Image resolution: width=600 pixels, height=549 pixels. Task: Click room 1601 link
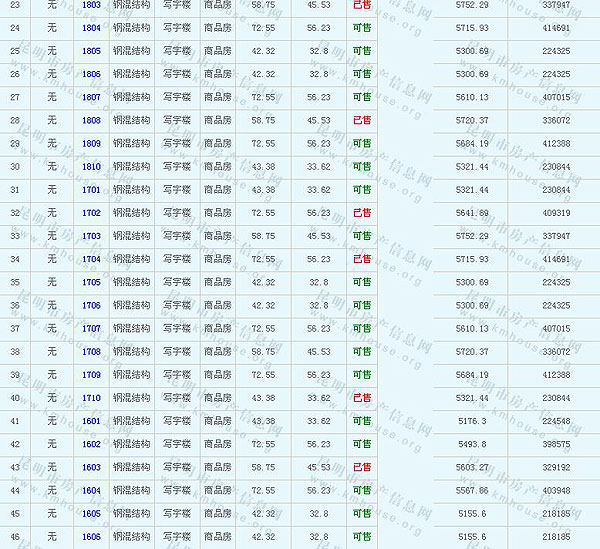click(91, 421)
